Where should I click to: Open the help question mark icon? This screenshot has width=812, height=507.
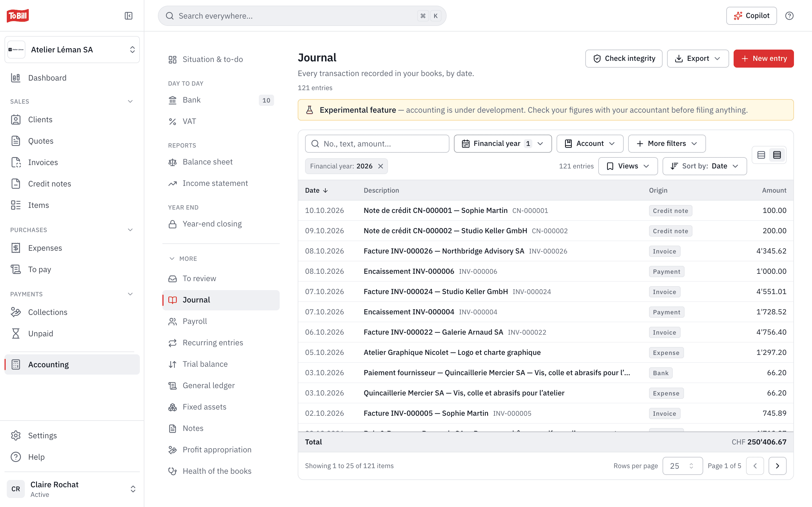pyautogui.click(x=789, y=16)
